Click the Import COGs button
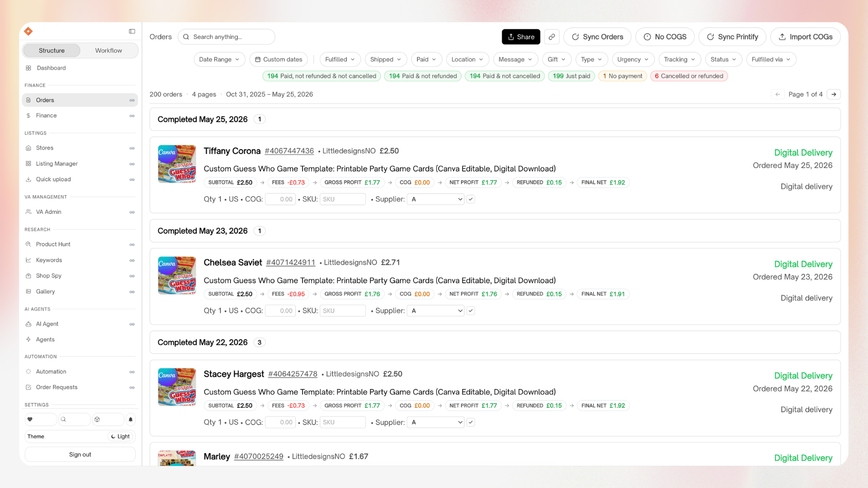This screenshot has width=868, height=488. pyautogui.click(x=806, y=37)
